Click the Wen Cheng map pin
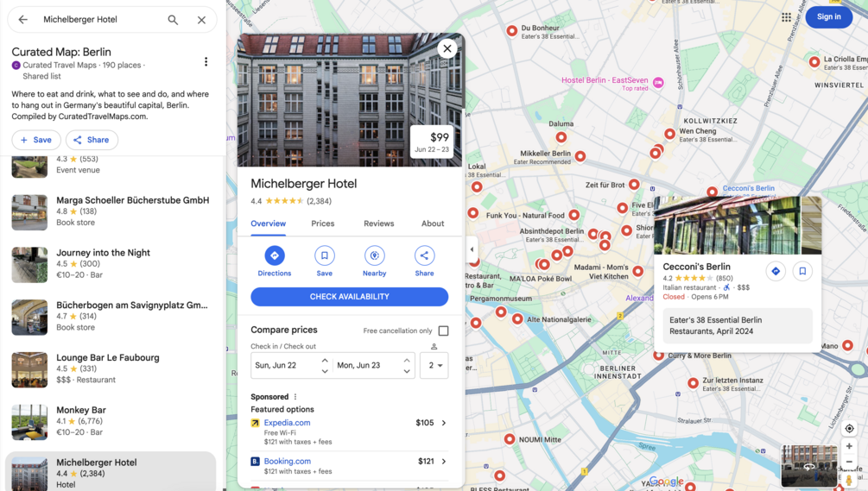868x491 pixels. (670, 134)
